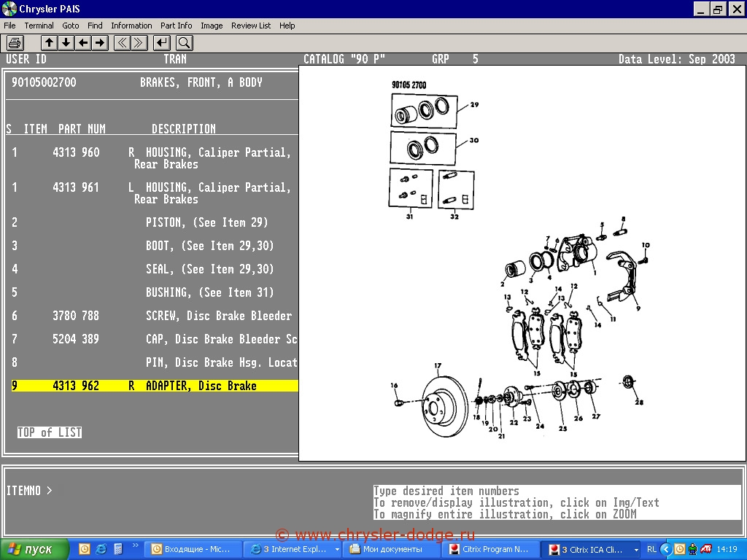
Task: Click the taskbar clock showing 14:19
Action: pyautogui.click(x=727, y=549)
